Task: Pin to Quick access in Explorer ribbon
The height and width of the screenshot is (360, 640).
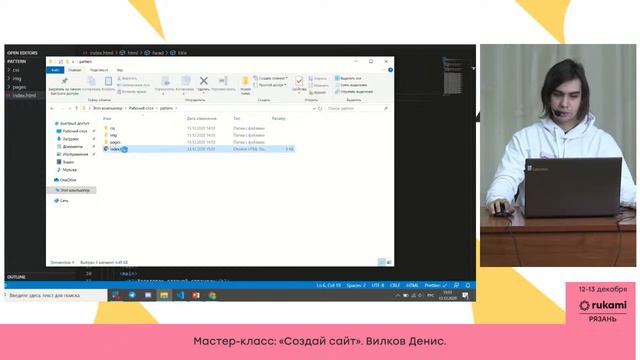Action: point(64,86)
